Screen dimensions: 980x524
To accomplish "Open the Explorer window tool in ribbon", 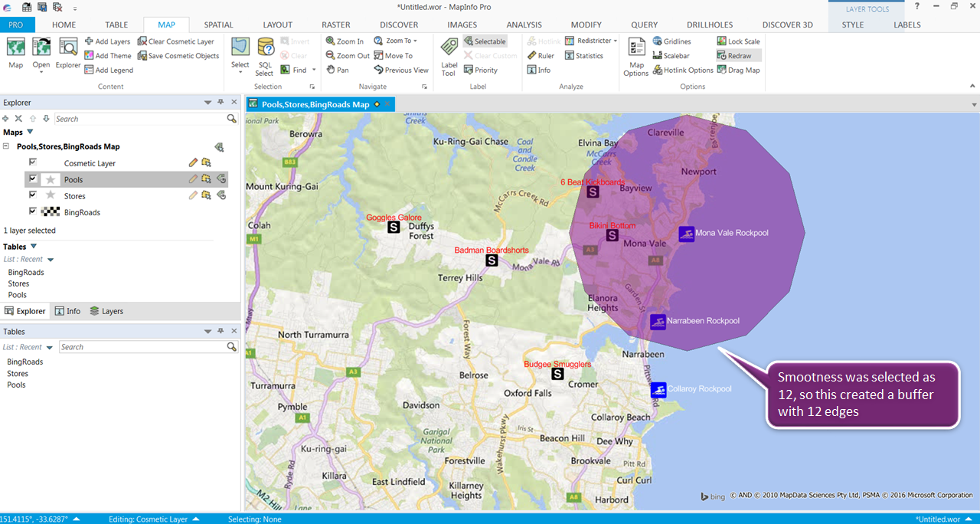I will (67, 54).
